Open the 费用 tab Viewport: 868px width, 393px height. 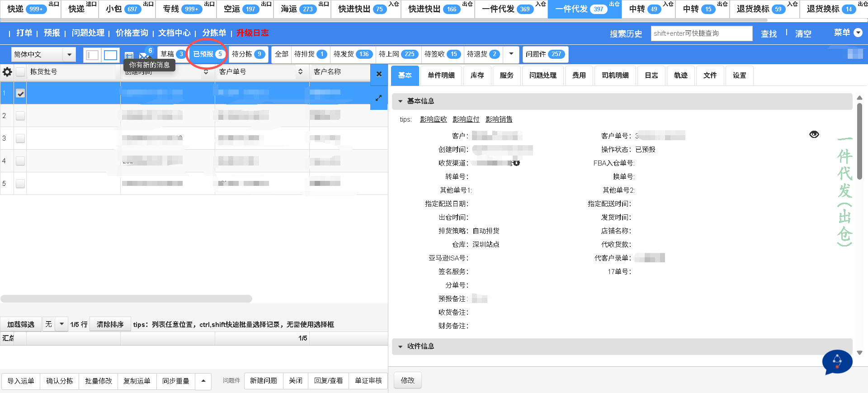click(579, 76)
